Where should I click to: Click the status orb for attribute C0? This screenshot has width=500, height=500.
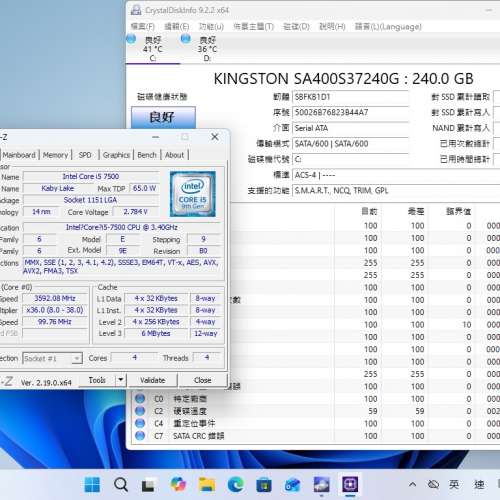click(x=140, y=399)
